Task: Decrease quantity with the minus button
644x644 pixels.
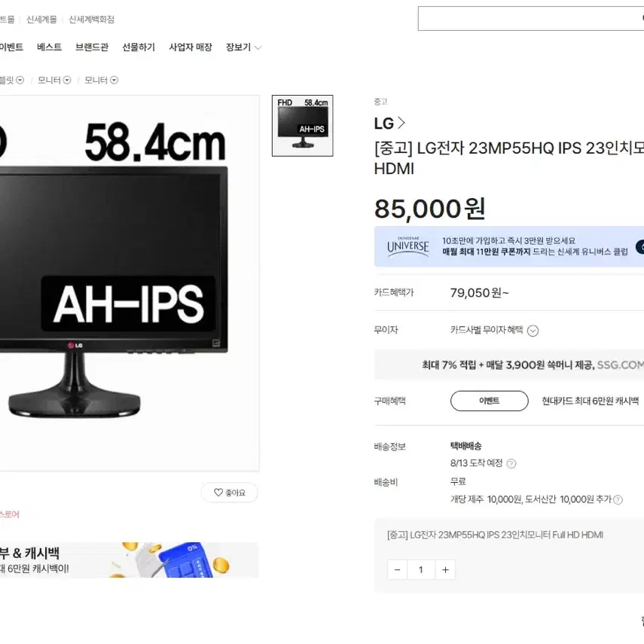Action: point(397,569)
